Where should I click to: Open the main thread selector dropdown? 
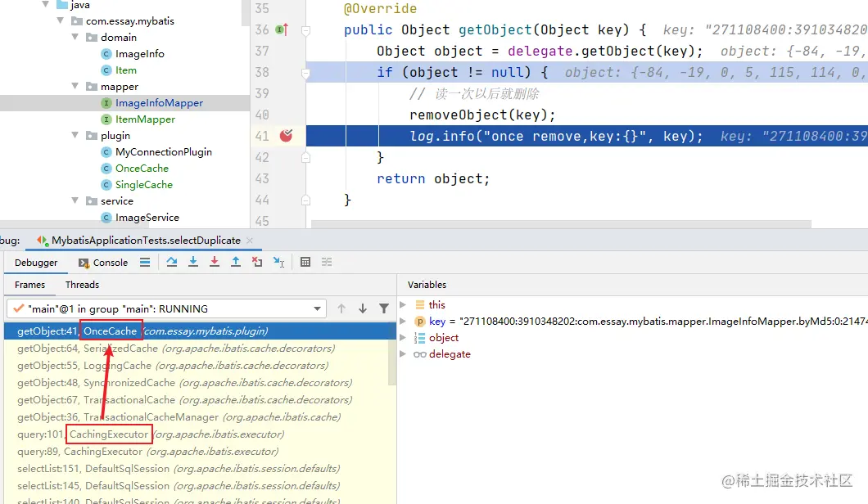point(317,308)
